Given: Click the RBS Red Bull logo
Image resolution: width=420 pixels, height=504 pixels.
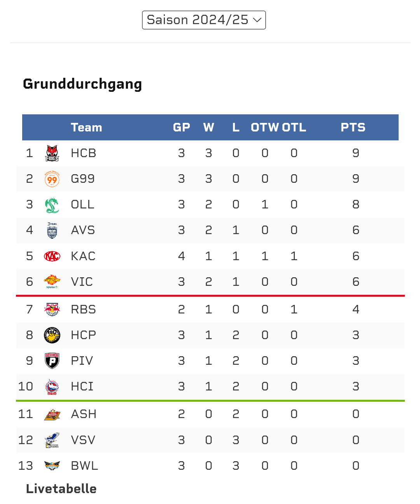Looking at the screenshot, I should point(52,310).
